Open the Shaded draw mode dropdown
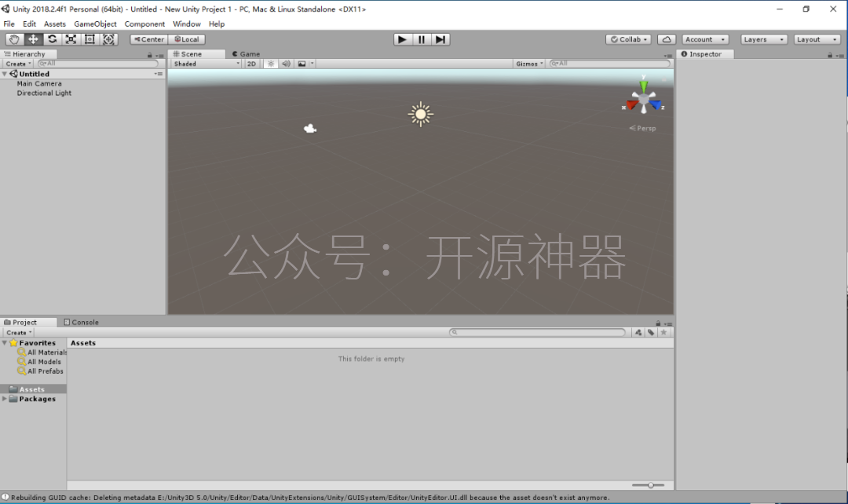The image size is (848, 504). (206, 64)
